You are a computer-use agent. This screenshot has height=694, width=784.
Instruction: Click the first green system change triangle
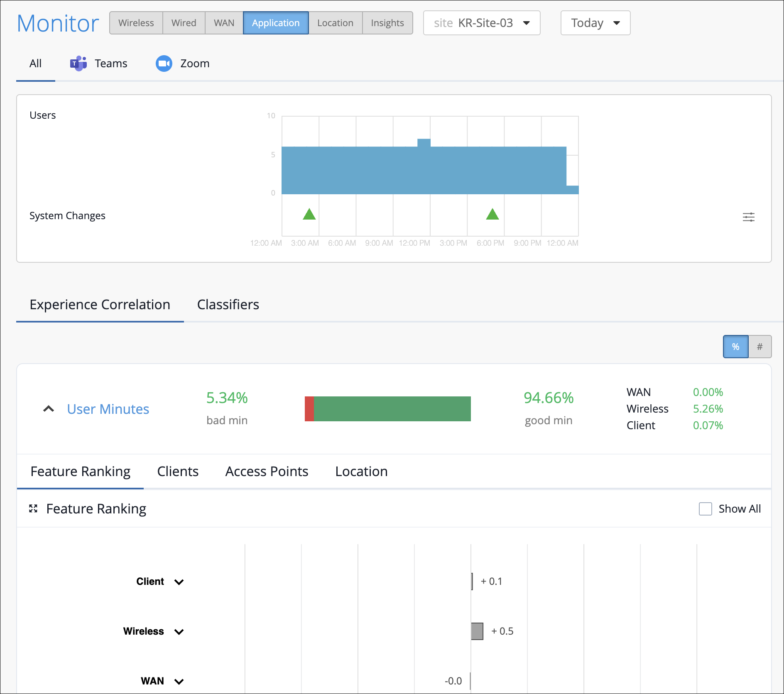point(309,214)
